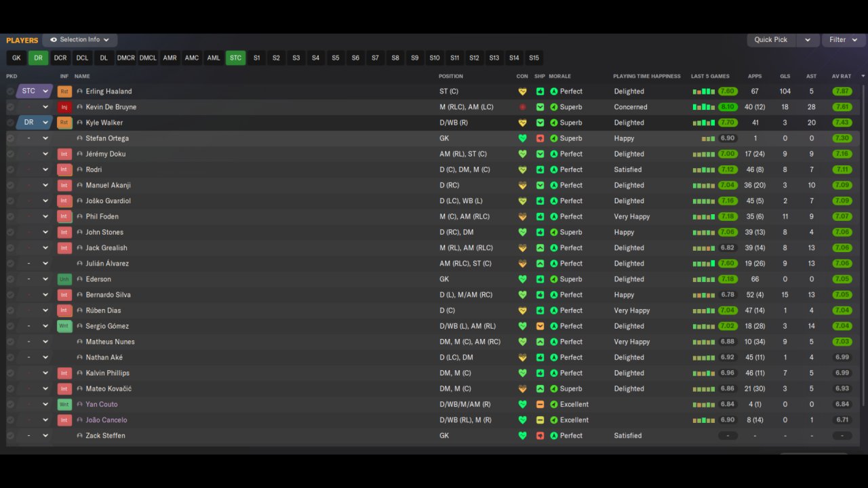The height and width of the screenshot is (488, 868).
Task: Click Stefan Ortega's green condition heart
Action: pyautogui.click(x=522, y=138)
